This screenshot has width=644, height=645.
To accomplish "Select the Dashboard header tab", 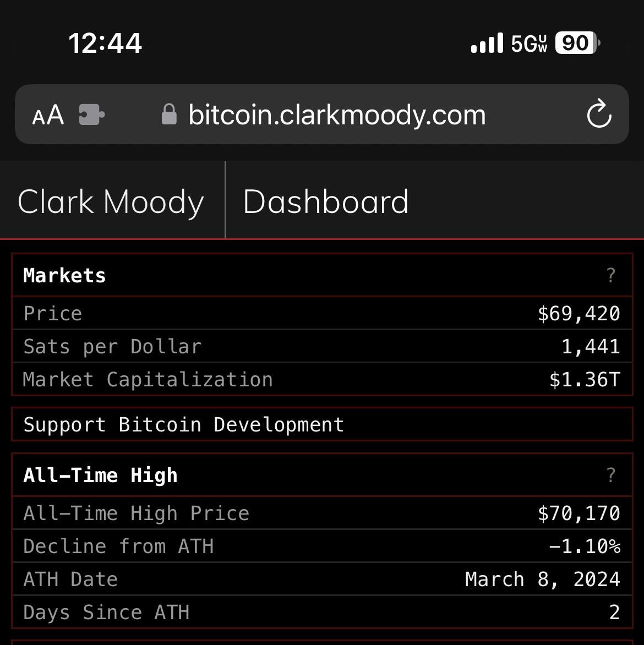I will pyautogui.click(x=325, y=201).
